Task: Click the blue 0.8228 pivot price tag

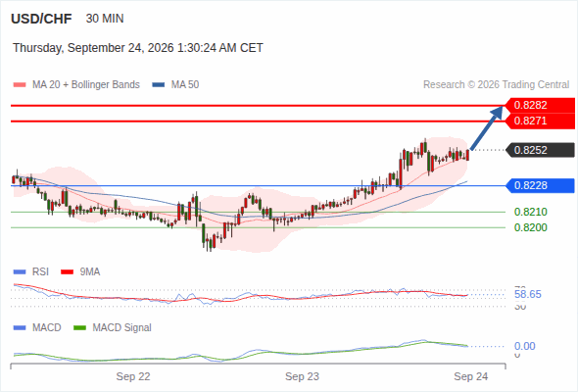Action: click(540, 185)
